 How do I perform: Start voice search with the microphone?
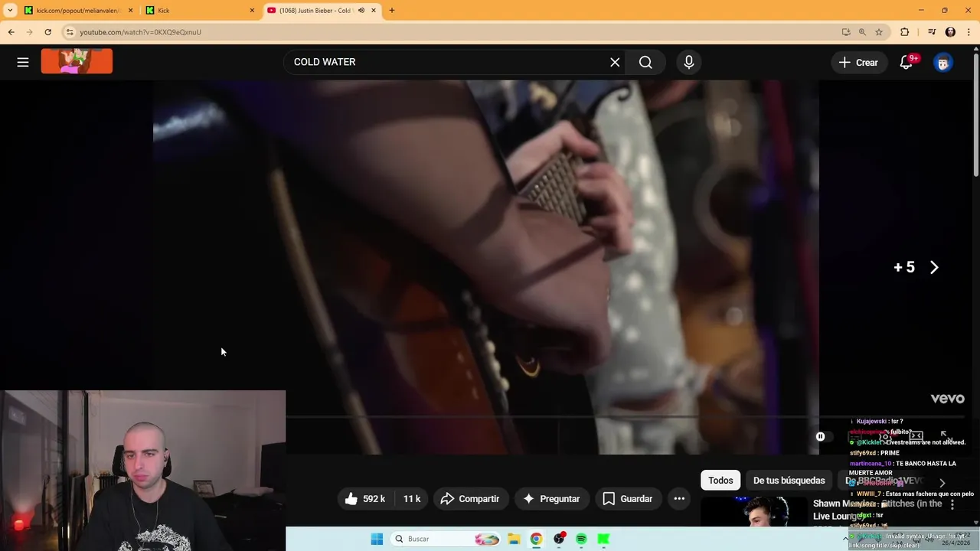(689, 62)
